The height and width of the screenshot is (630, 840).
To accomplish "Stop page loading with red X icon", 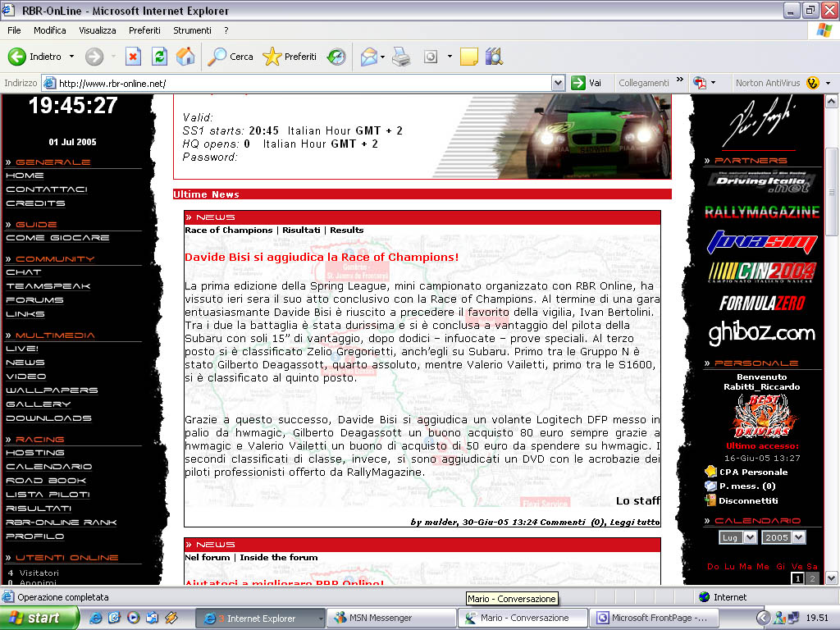I will point(133,57).
